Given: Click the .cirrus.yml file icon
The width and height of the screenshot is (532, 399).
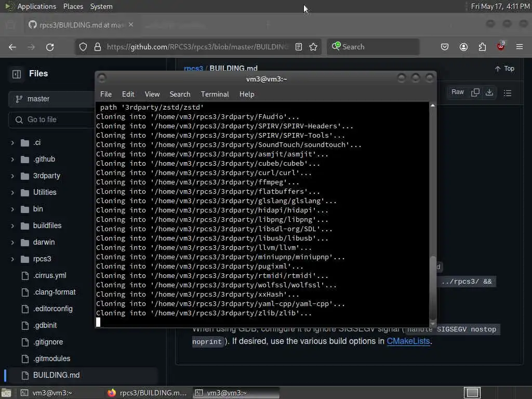Looking at the screenshot, I should pyautogui.click(x=25, y=275).
